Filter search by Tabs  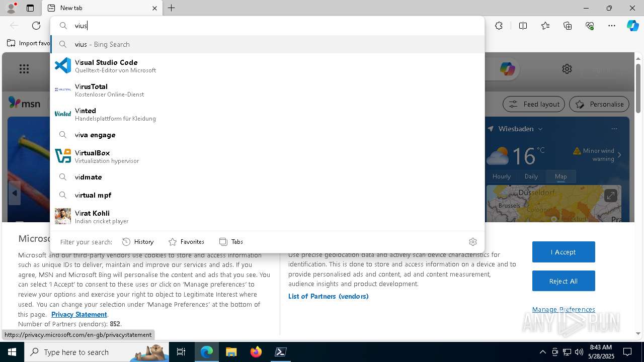(x=231, y=242)
